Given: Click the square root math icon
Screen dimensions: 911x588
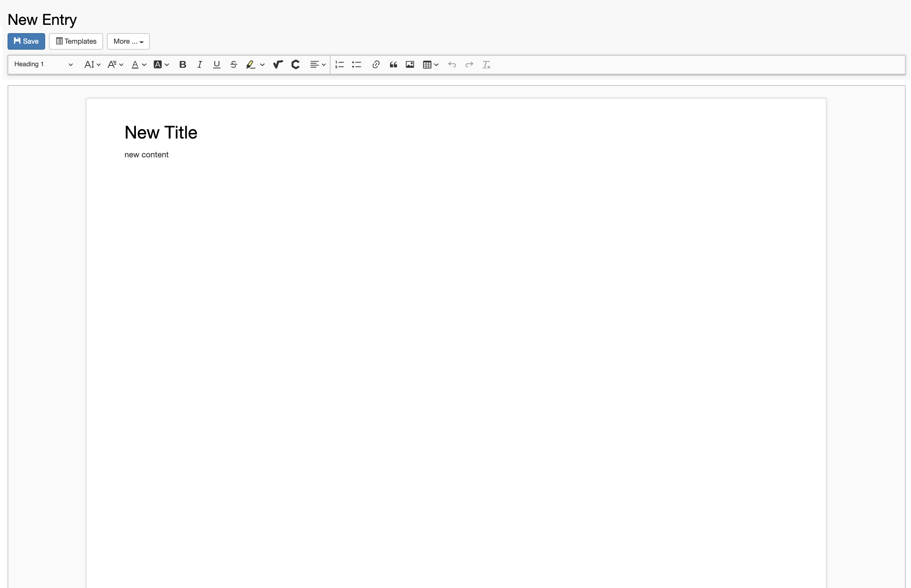Looking at the screenshot, I should 278,64.
